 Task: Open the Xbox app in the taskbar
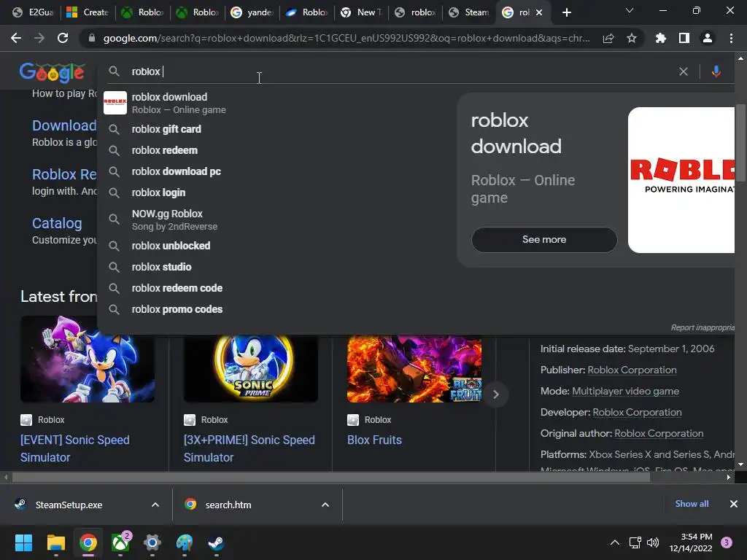(120, 542)
